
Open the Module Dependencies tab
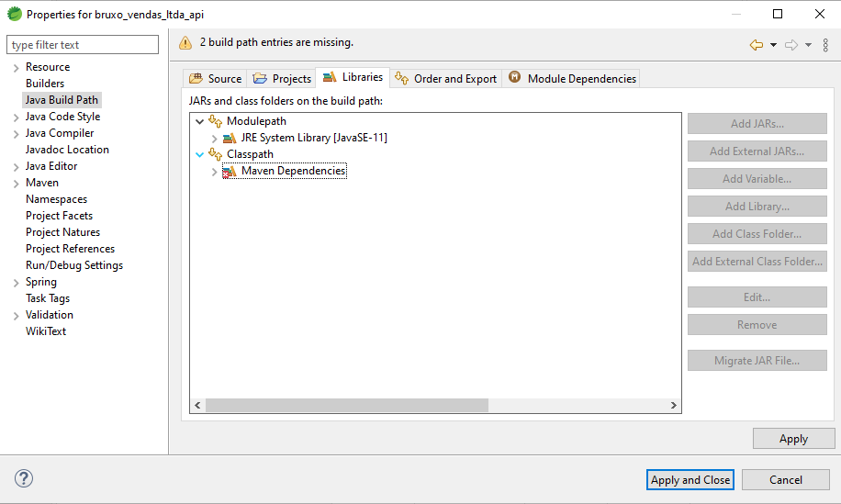(572, 79)
